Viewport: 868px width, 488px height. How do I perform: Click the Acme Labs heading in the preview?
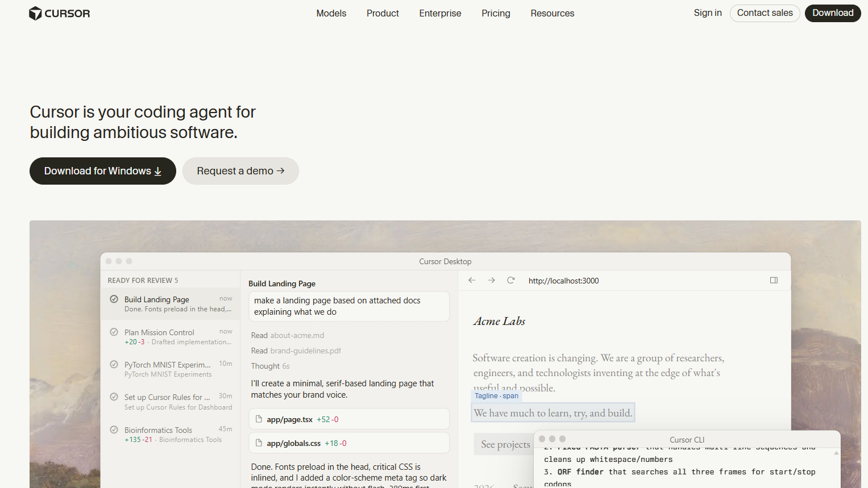[x=499, y=321]
